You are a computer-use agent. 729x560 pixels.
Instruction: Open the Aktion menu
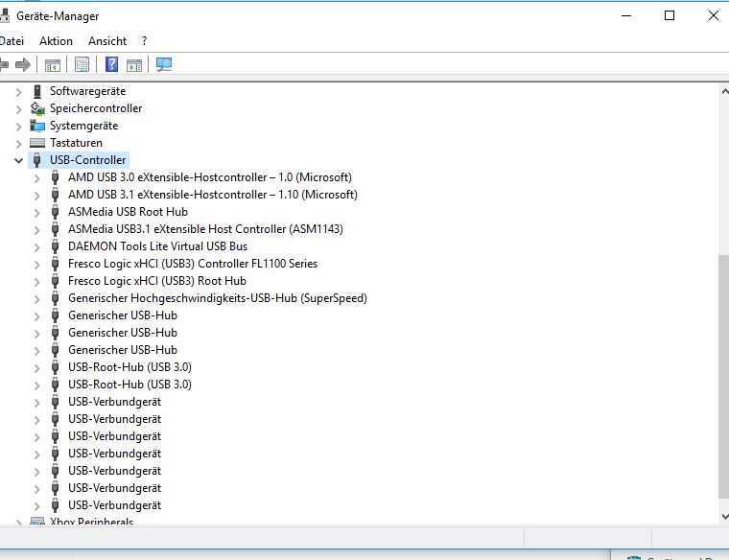coord(56,41)
